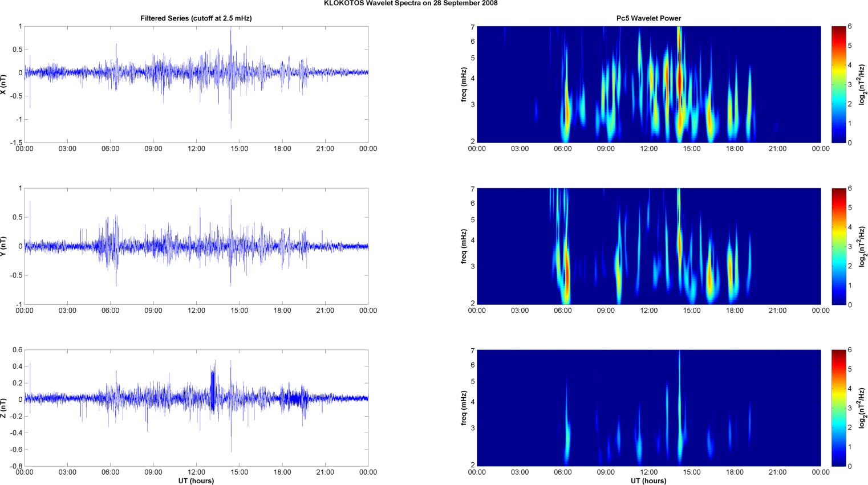Click the 6 tick atop the middle colorbar
The width and height of the screenshot is (868, 485).
(850, 189)
